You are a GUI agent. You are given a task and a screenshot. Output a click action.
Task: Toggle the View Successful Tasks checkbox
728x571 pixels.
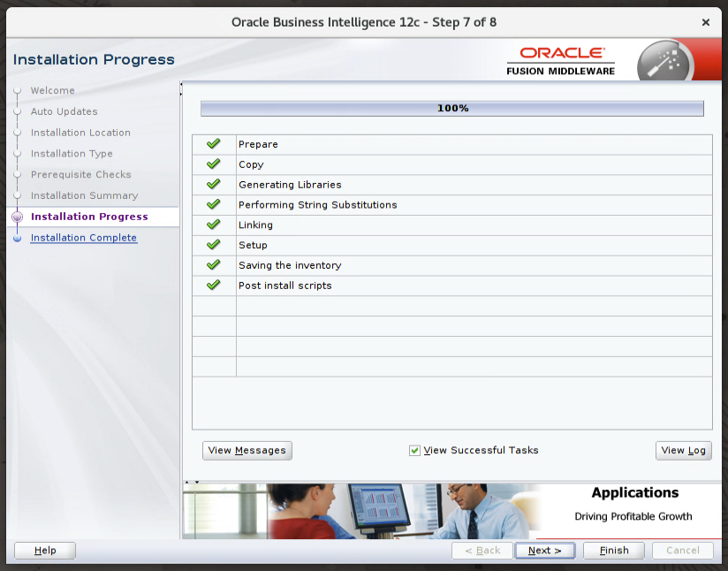[x=414, y=450]
